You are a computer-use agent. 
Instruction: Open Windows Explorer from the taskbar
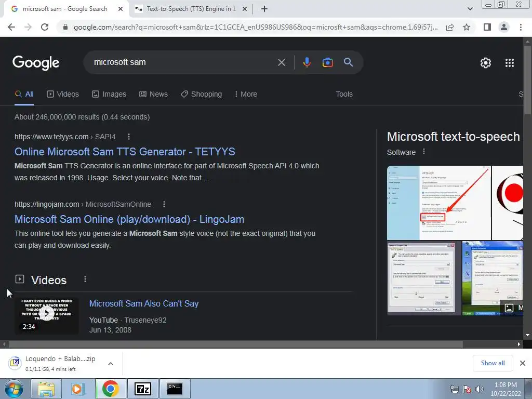click(x=46, y=389)
